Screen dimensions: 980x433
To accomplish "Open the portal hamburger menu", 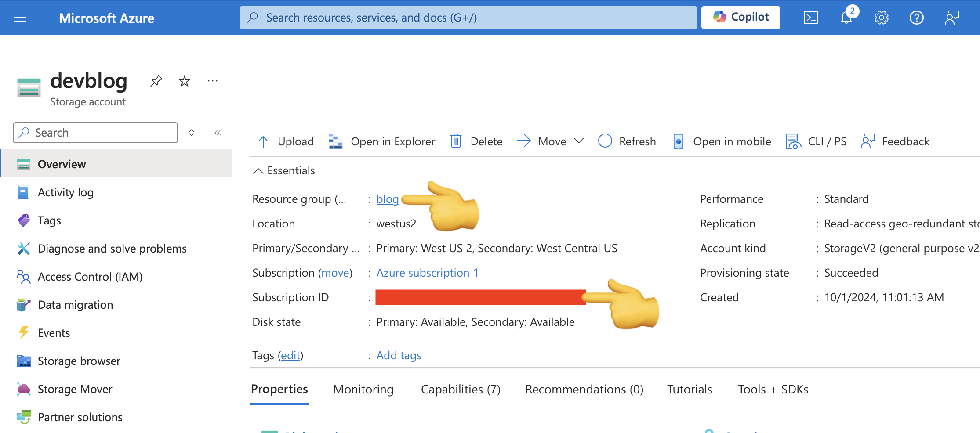I will (x=20, y=18).
